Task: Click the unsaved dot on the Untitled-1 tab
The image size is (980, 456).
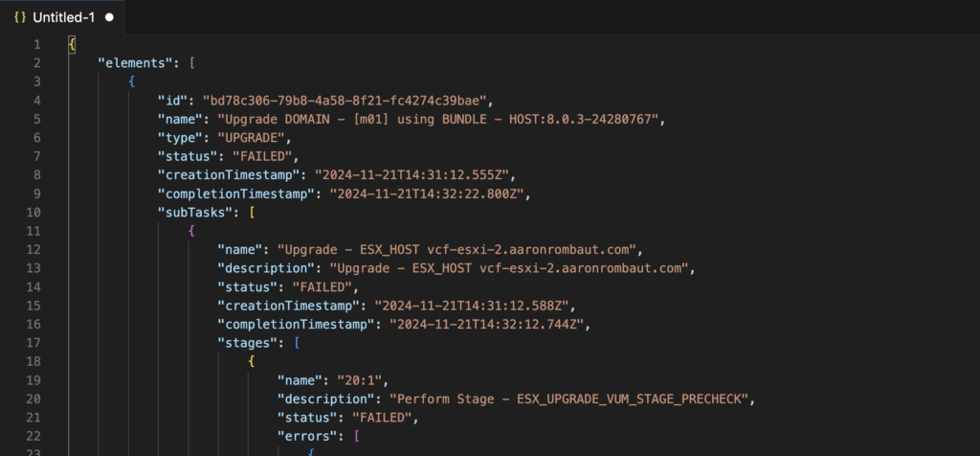Action: click(x=108, y=17)
